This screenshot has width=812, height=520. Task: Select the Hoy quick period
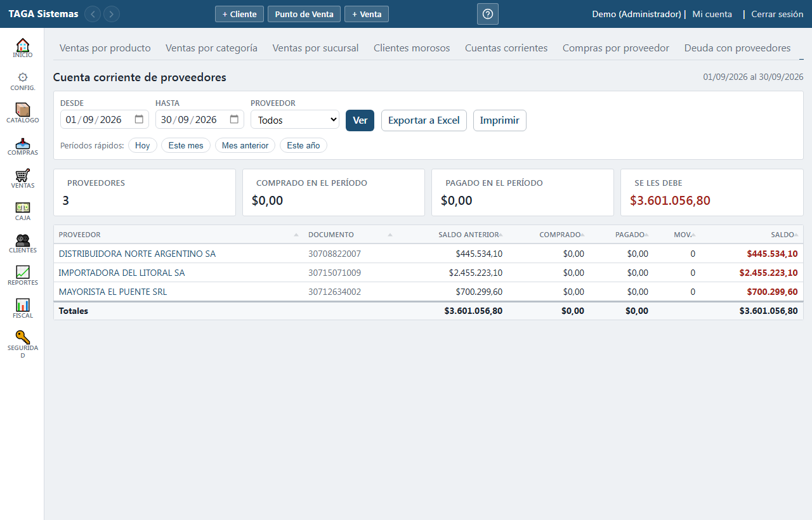click(143, 145)
